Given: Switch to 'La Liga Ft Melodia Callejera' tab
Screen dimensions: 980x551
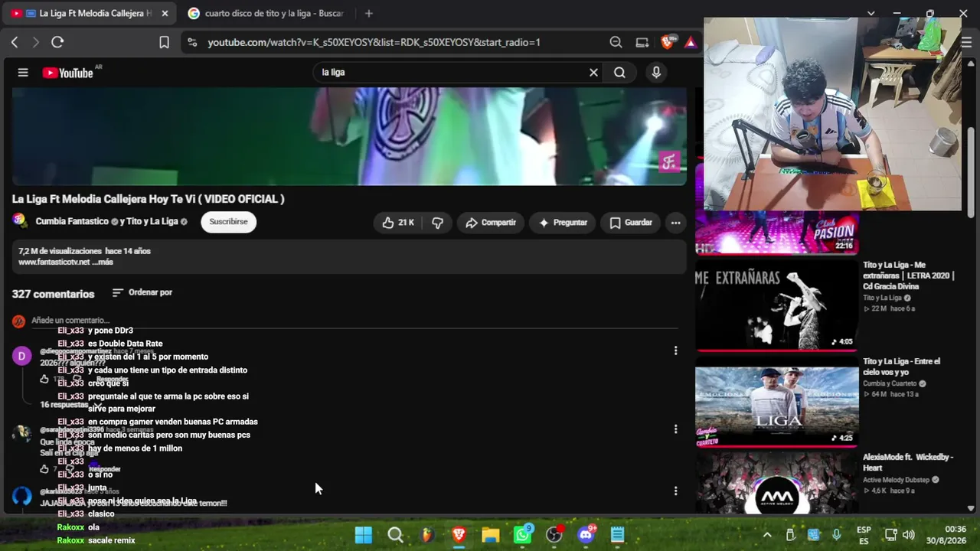Looking at the screenshot, I should tap(89, 14).
